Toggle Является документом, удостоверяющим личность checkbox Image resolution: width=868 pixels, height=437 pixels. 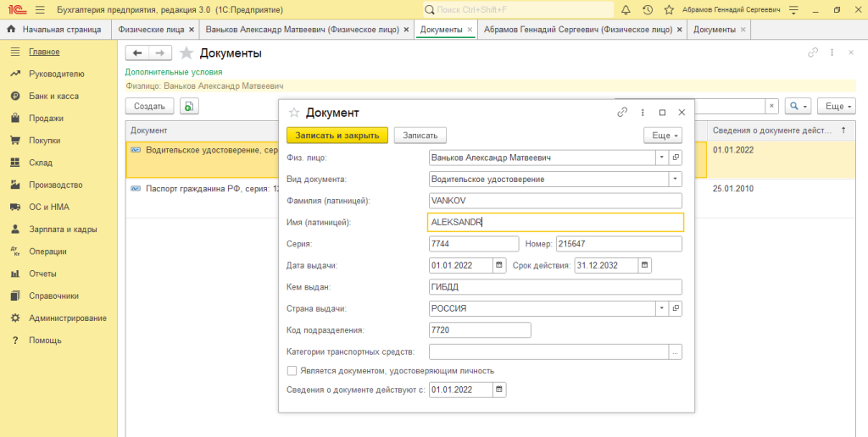point(292,371)
